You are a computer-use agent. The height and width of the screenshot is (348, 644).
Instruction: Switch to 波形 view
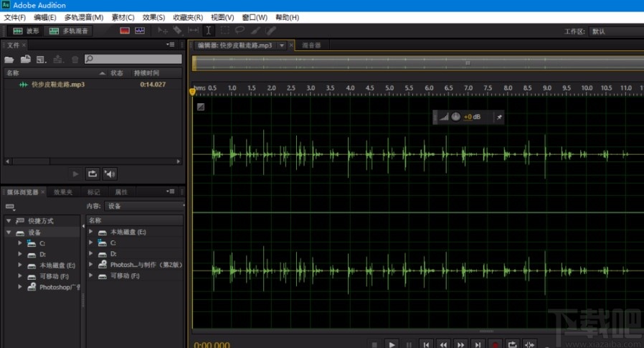coord(26,31)
